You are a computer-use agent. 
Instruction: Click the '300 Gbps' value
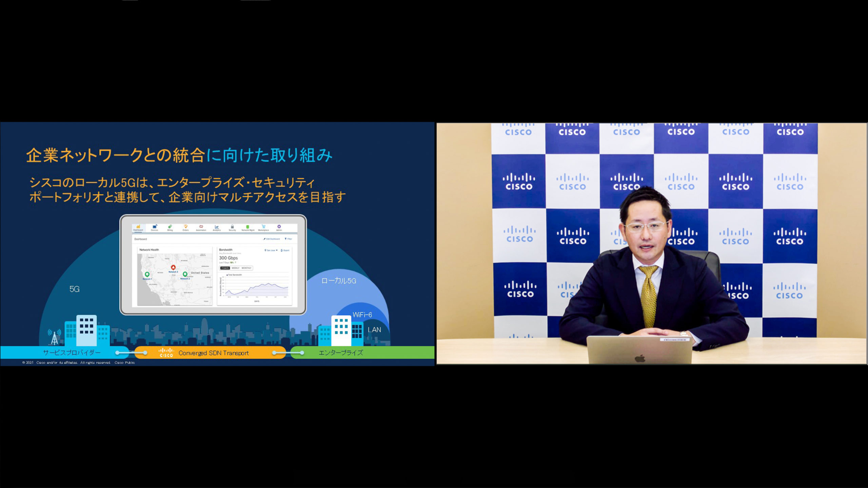pos(228,258)
